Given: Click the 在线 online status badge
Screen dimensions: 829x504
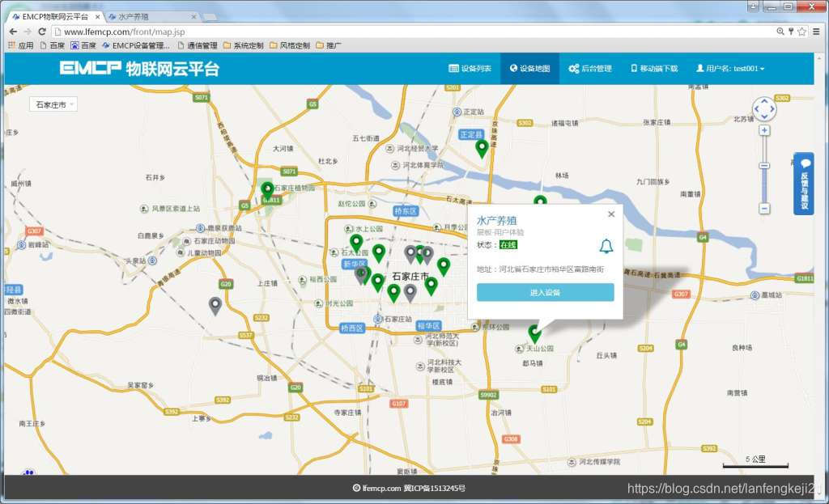Looking at the screenshot, I should tap(508, 244).
